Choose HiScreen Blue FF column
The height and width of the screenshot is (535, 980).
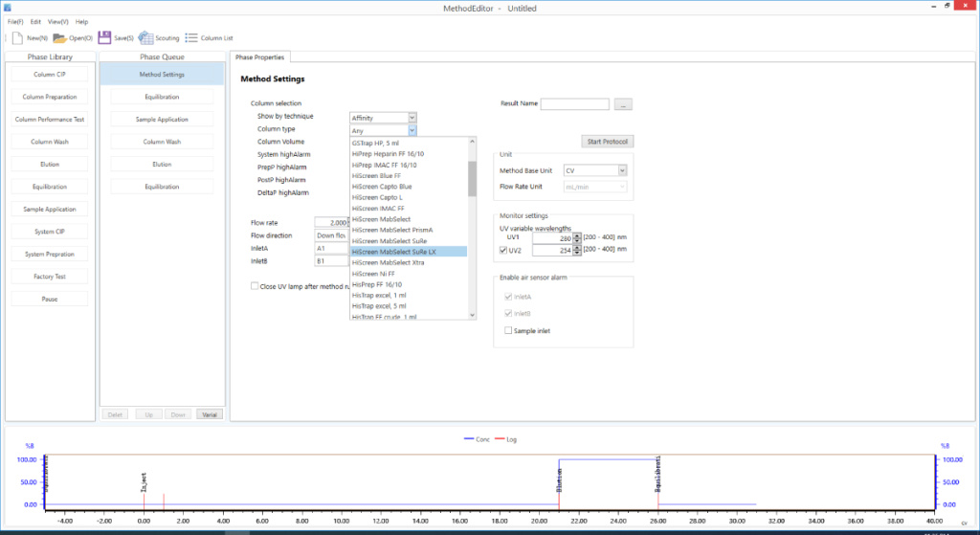409,176
